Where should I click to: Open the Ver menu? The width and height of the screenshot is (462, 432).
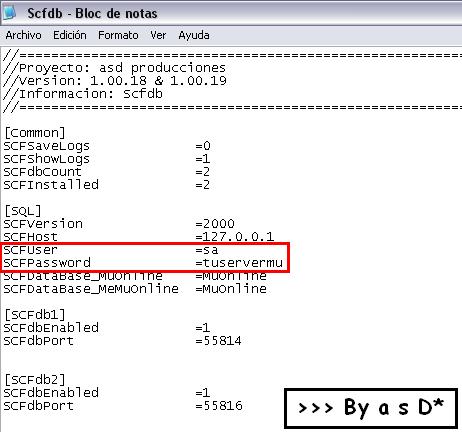158,35
